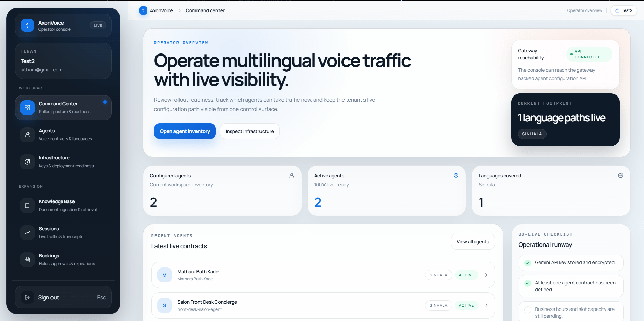
Task: Click Command Center blue notification dot
Action: pyautogui.click(x=105, y=102)
